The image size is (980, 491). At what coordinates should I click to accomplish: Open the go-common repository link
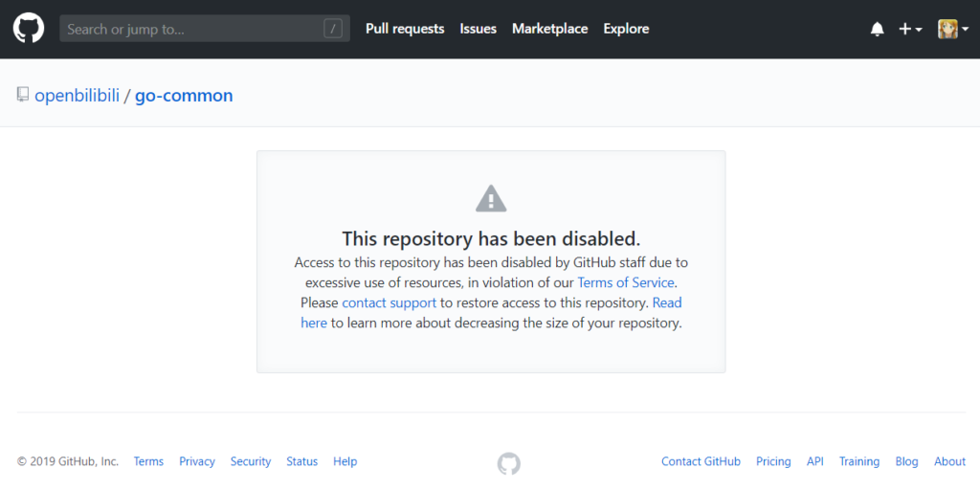pos(184,96)
